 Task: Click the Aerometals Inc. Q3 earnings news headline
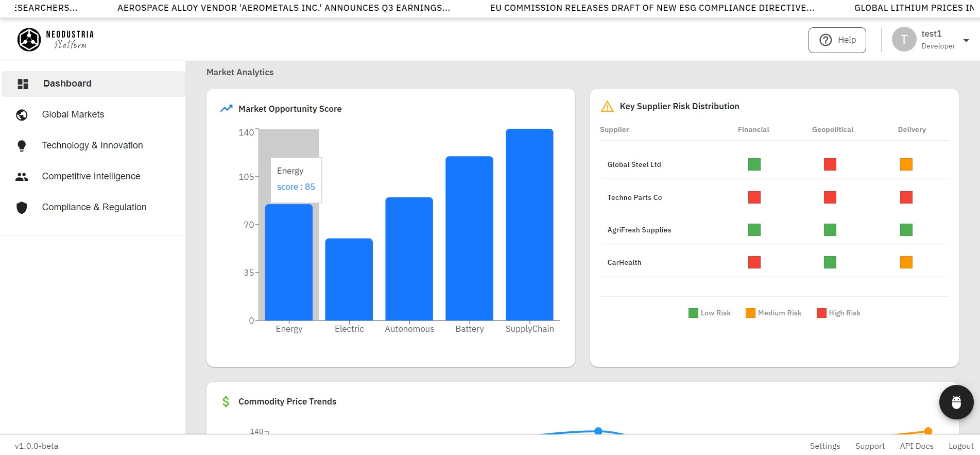(x=284, y=8)
